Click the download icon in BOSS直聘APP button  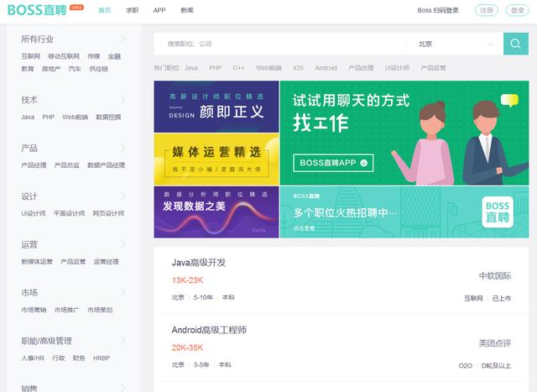click(x=364, y=163)
